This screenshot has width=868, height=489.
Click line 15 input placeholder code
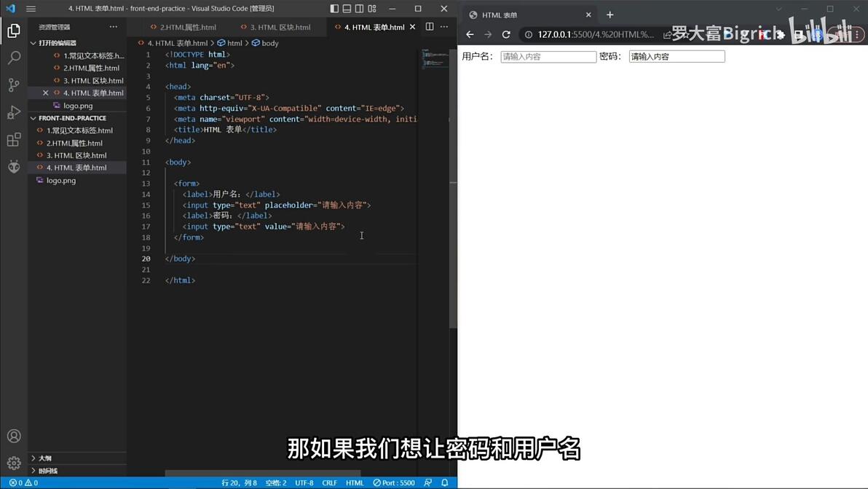[277, 205]
